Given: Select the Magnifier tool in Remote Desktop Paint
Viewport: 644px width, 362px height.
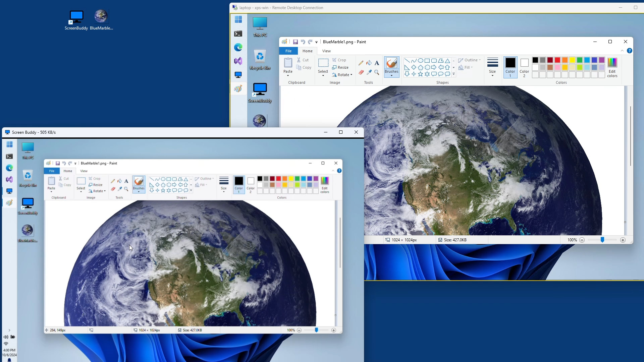Looking at the screenshot, I should (x=377, y=72).
